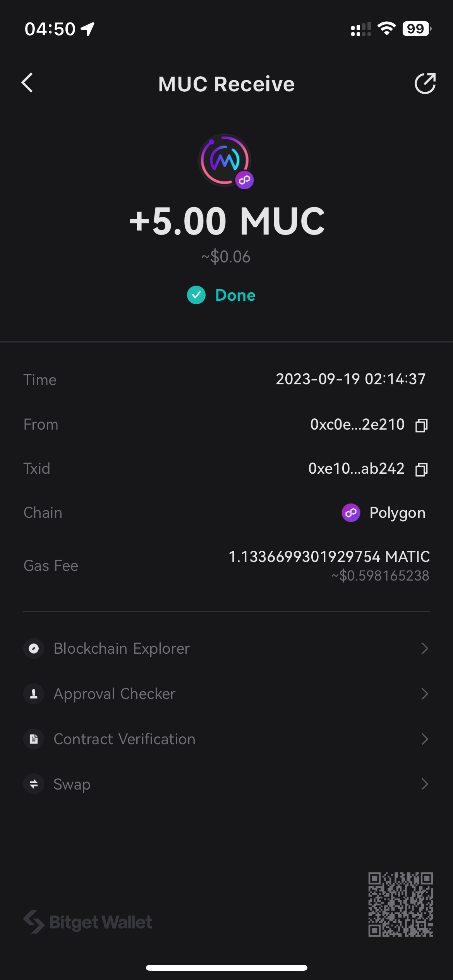
Task: Tap the Swap arrows icon
Action: click(34, 784)
